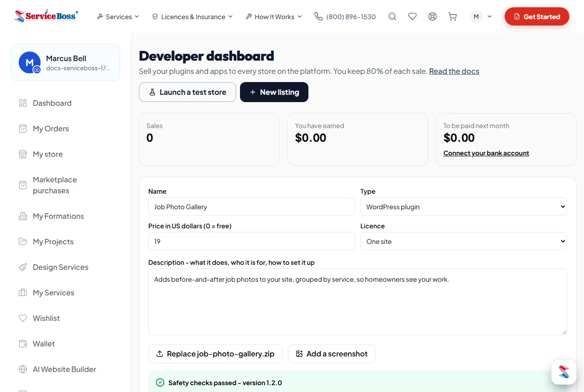Click the Wallet icon in sidebar
Screen dimensions: 584x392
[x=23, y=344]
